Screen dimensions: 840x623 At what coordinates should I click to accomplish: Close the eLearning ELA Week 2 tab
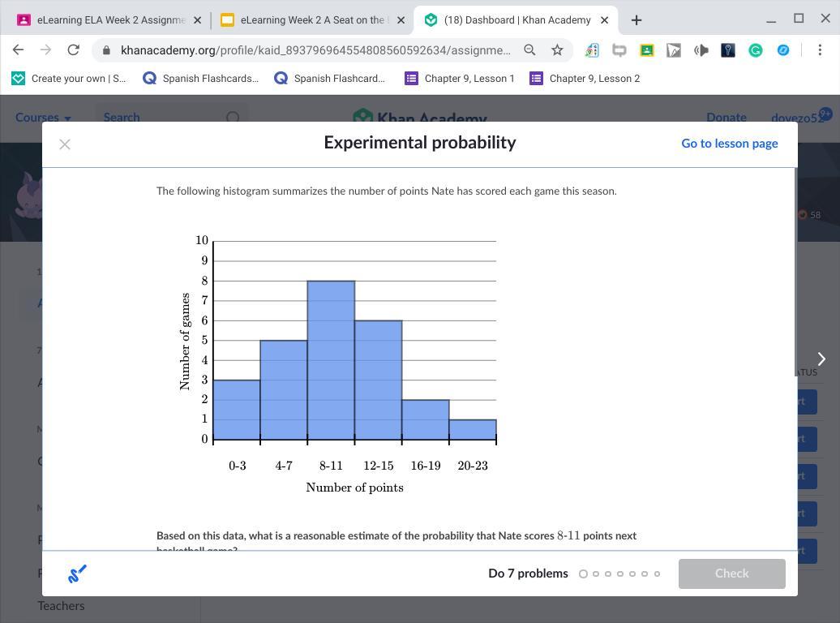(197, 20)
